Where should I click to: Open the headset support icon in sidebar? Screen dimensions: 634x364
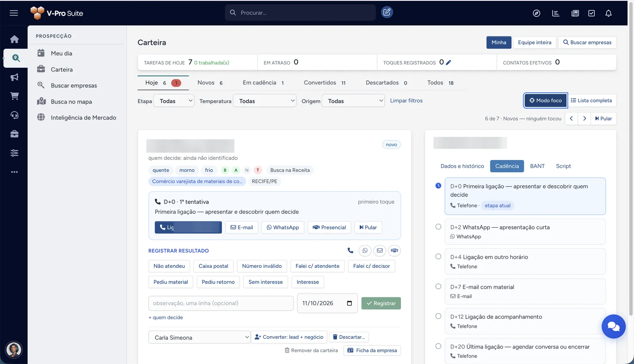point(14,115)
